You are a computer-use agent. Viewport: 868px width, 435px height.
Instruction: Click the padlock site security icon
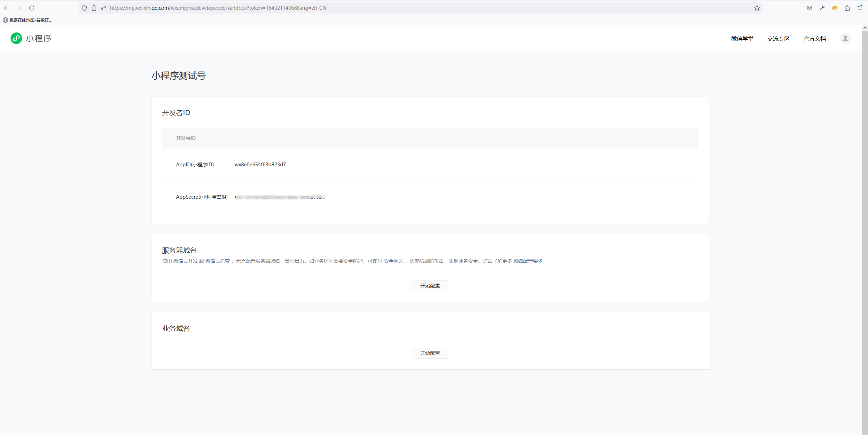click(94, 8)
